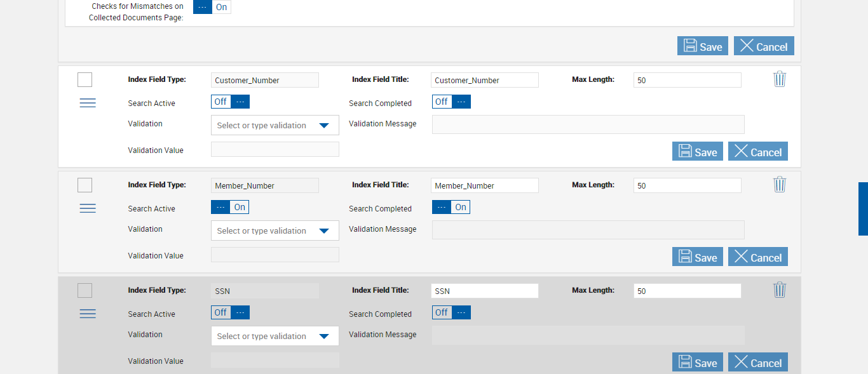Expand the Member_Number Validation dropdown
Viewport: 868px width, 374px height.
click(323, 231)
